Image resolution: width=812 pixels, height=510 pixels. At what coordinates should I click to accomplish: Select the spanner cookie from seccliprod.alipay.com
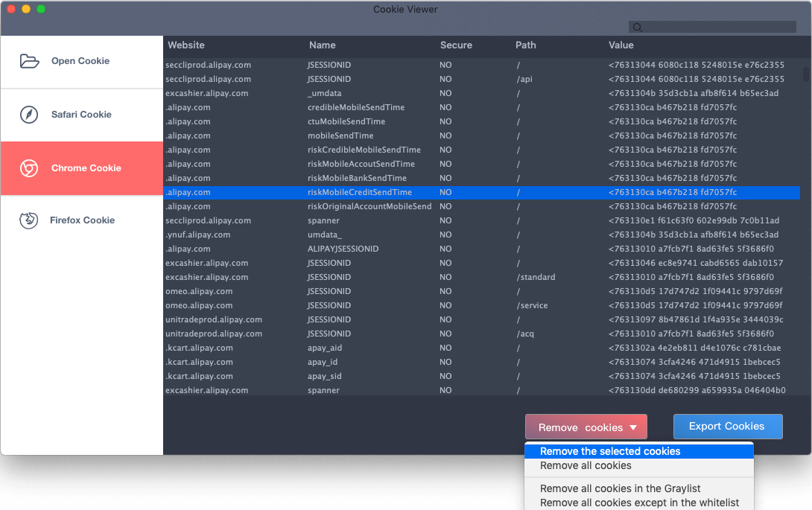(x=481, y=220)
